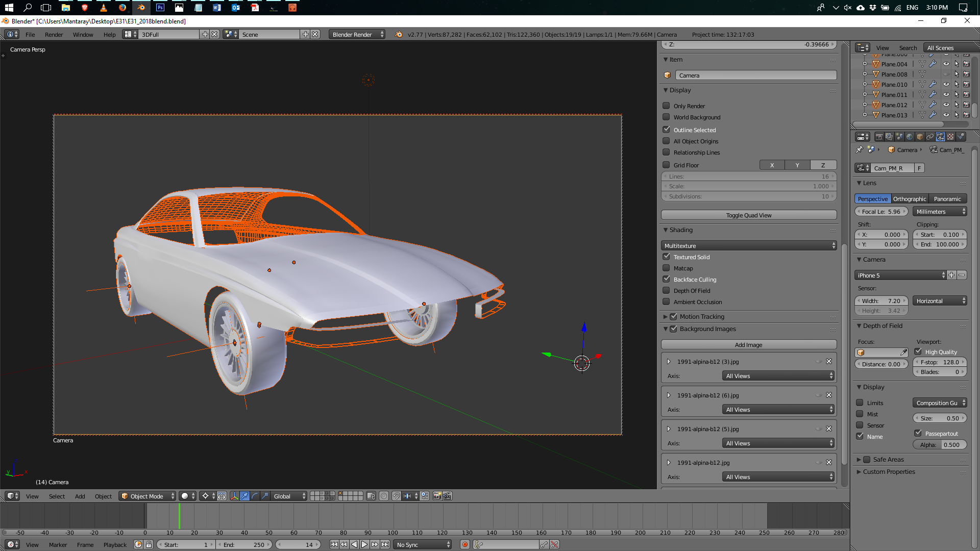Click the Add Image button
The width and height of the screenshot is (980, 551).
coord(748,345)
